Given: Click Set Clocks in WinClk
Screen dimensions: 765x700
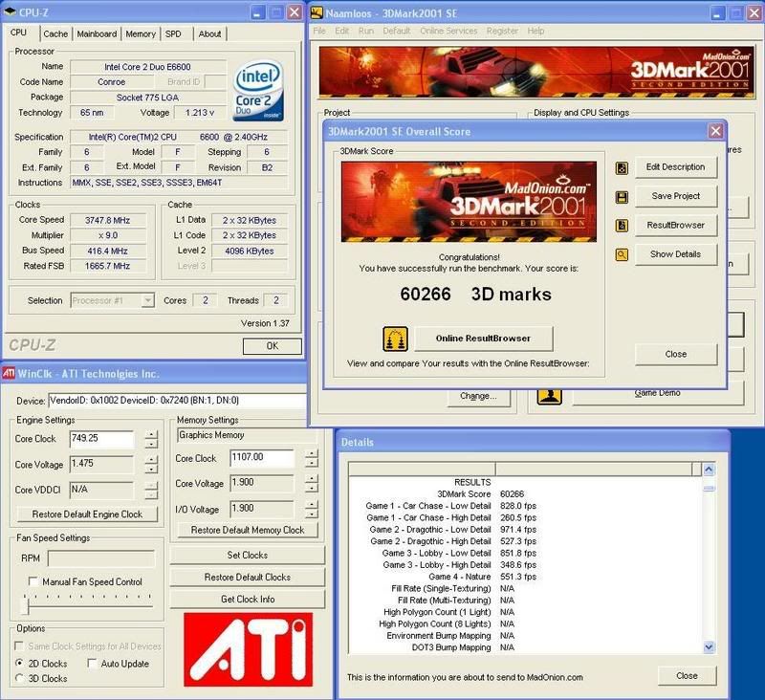Looking at the screenshot, I should 248,555.
